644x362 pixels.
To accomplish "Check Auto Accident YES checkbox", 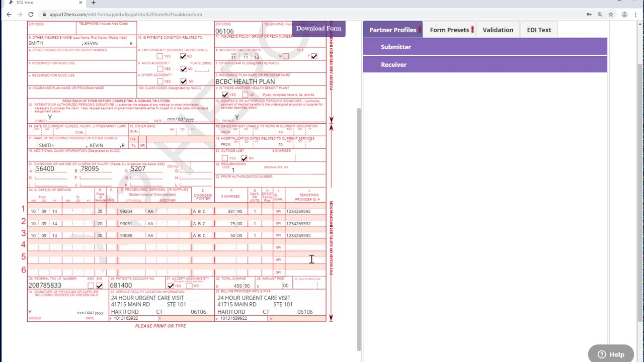I will tap(160, 69).
